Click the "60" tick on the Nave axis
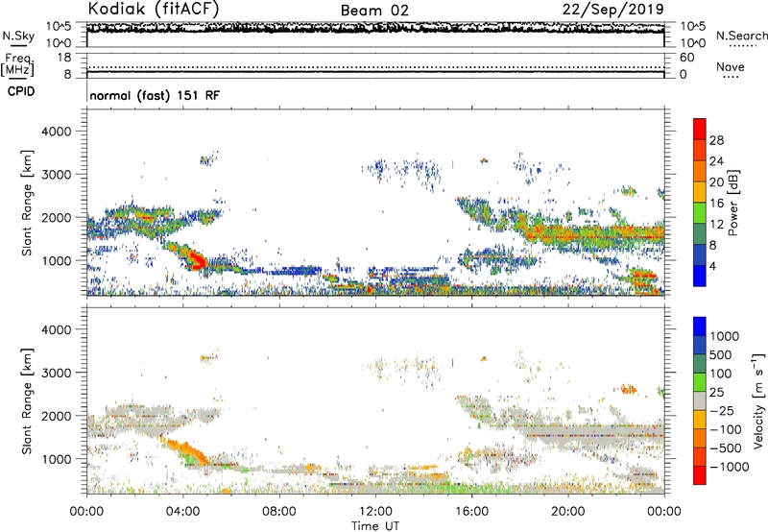 click(687, 58)
